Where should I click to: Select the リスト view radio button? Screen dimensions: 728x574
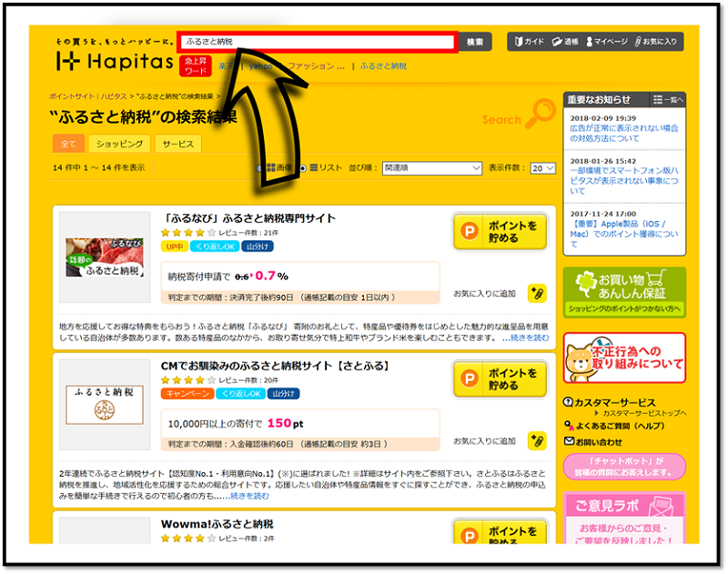[x=303, y=168]
